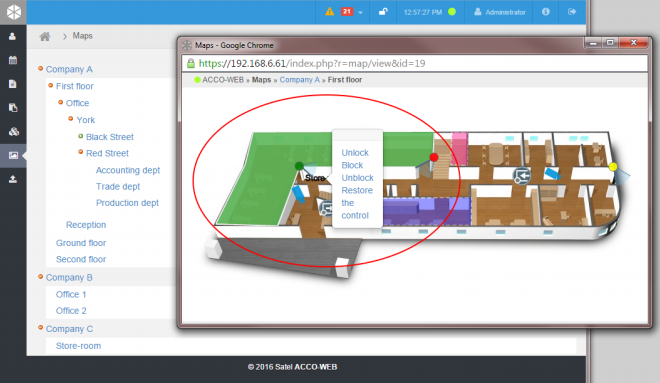Click the red door status dot on map
The width and height of the screenshot is (660, 383).
click(x=434, y=157)
